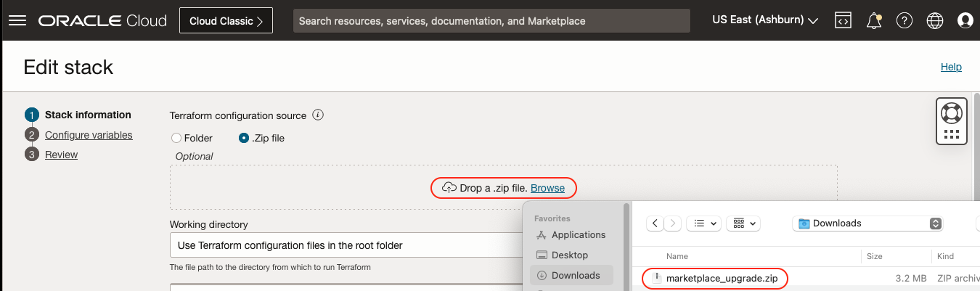
Task: Click the zip file icon of marketplace_upgrade.zip
Action: click(x=657, y=277)
